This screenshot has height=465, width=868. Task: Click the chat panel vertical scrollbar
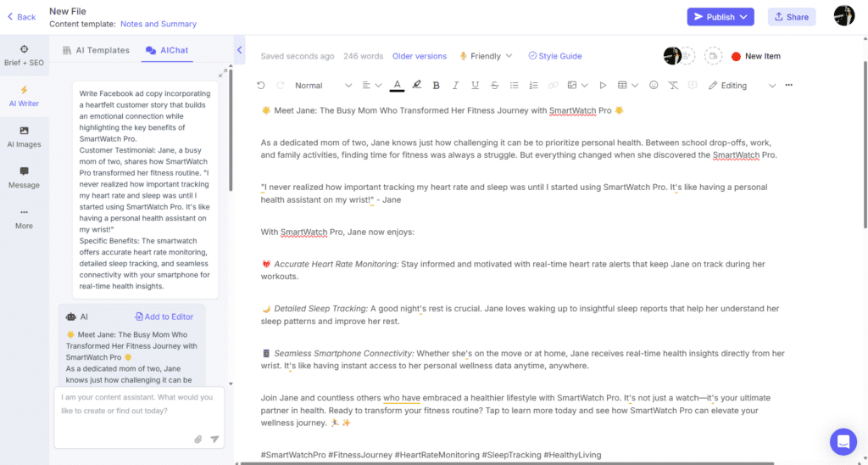pyautogui.click(x=231, y=130)
